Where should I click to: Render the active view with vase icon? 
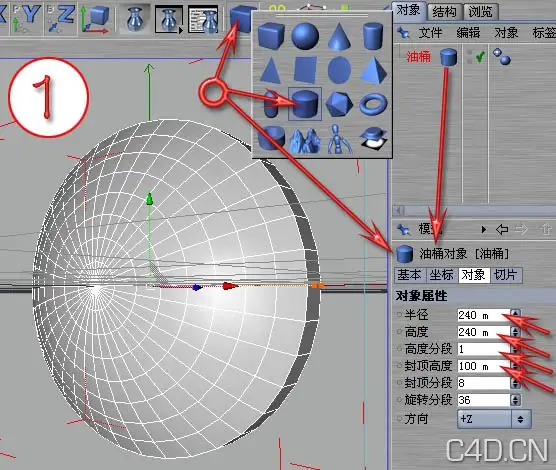click(135, 20)
